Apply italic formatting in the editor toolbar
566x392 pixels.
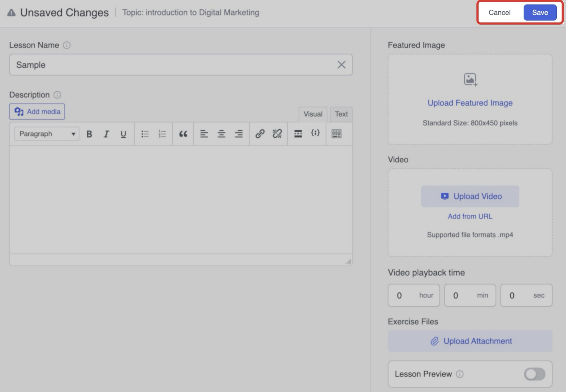(x=106, y=134)
